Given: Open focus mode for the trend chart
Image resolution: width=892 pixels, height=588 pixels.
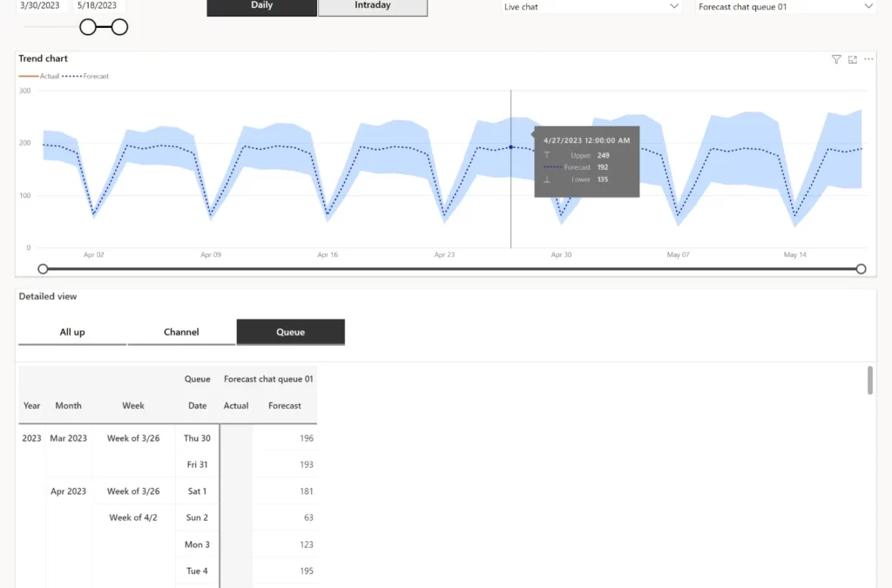Looking at the screenshot, I should [x=852, y=60].
